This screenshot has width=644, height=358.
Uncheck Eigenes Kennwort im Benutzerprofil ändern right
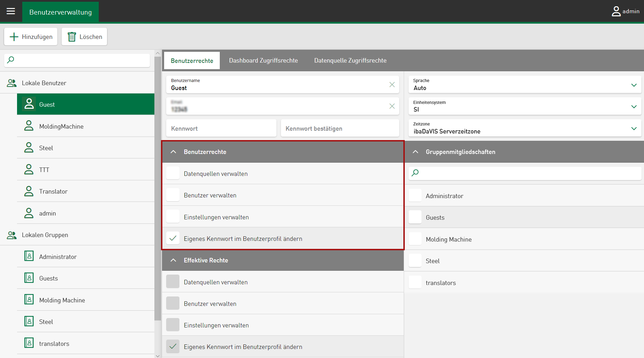pyautogui.click(x=173, y=238)
